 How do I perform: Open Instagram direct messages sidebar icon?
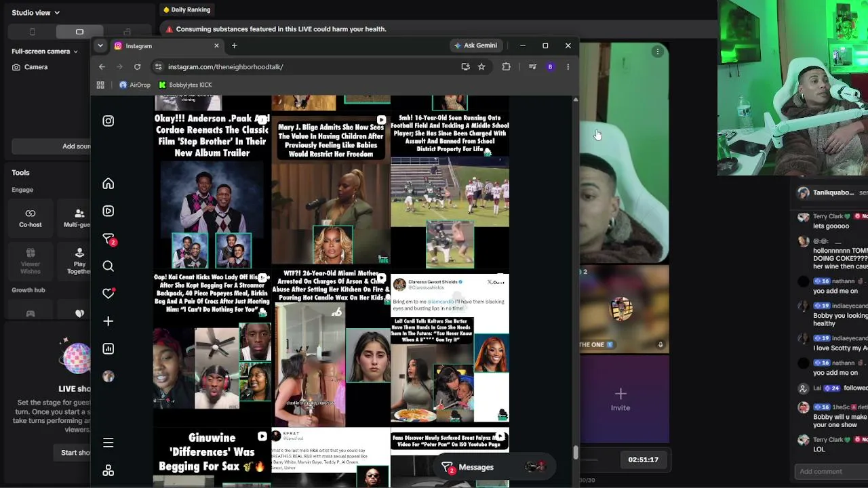pyautogui.click(x=108, y=239)
